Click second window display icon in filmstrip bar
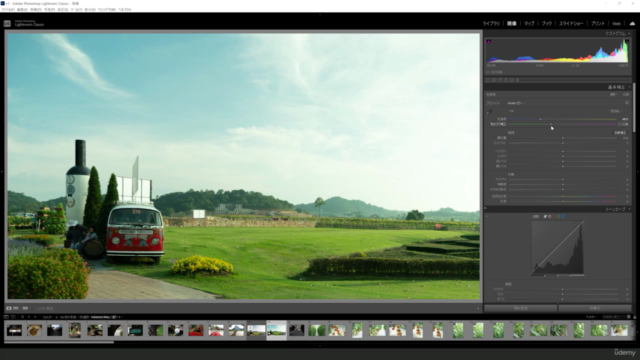Viewport: 640px width, 360px height. point(13,317)
